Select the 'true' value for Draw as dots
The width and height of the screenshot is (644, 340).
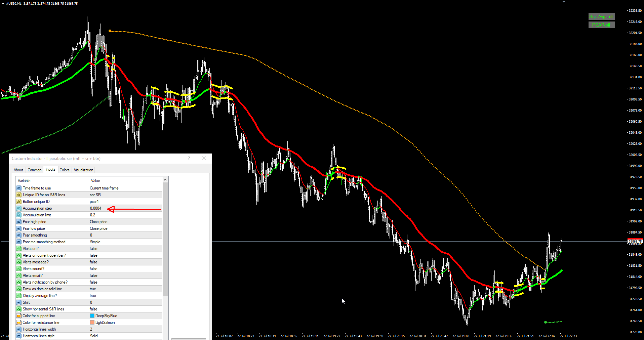(x=93, y=289)
